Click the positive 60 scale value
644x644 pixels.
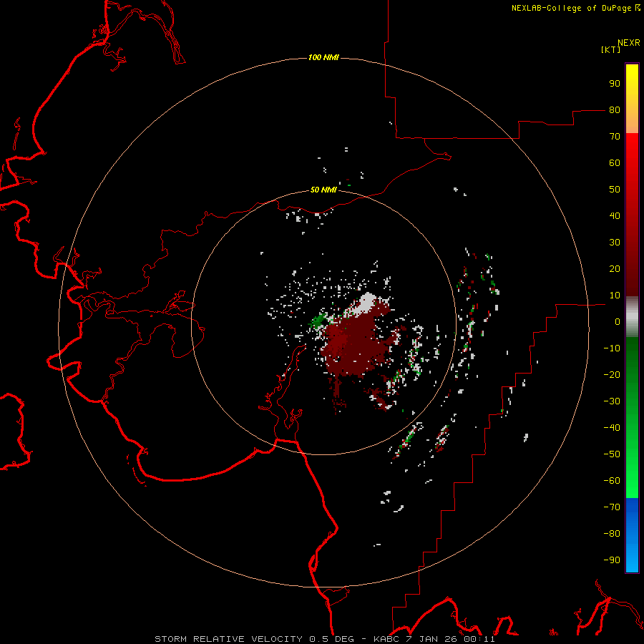click(x=615, y=162)
